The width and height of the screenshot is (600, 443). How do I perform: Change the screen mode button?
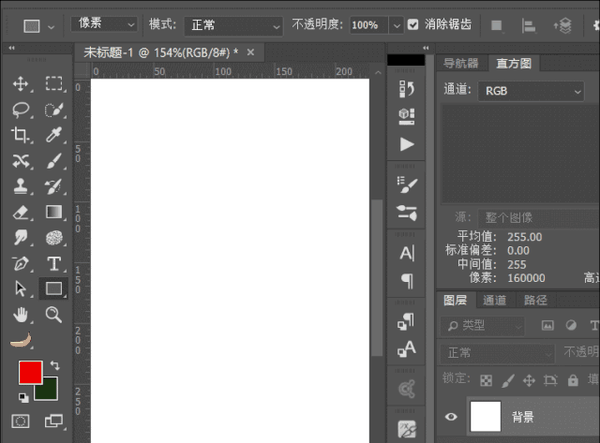[x=54, y=421]
